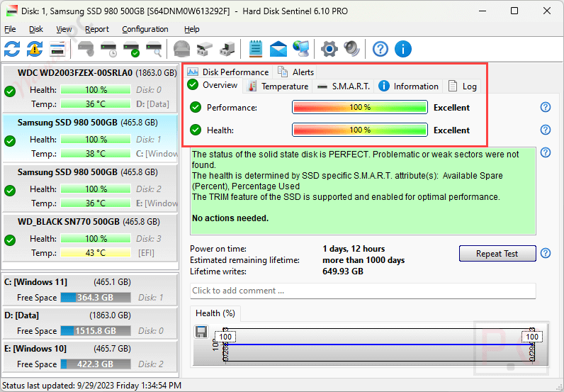Open the blue notepad report icon
The height and width of the screenshot is (392, 564).
256,49
